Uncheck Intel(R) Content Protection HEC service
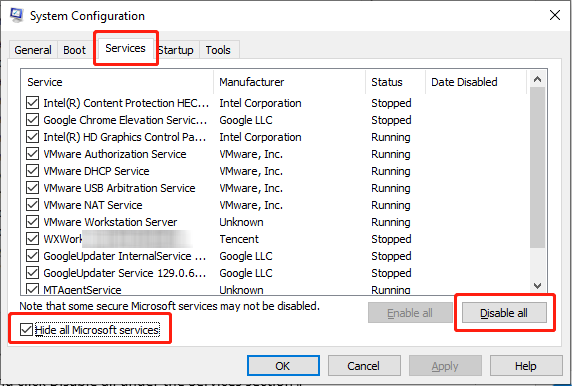Image resolution: width=572 pixels, height=386 pixels. click(32, 103)
